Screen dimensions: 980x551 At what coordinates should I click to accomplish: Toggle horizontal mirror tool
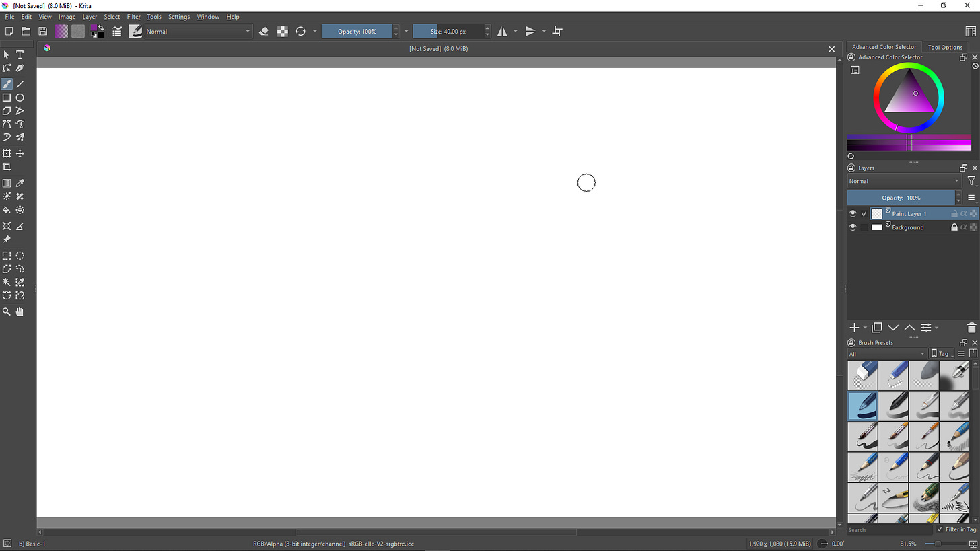point(502,31)
